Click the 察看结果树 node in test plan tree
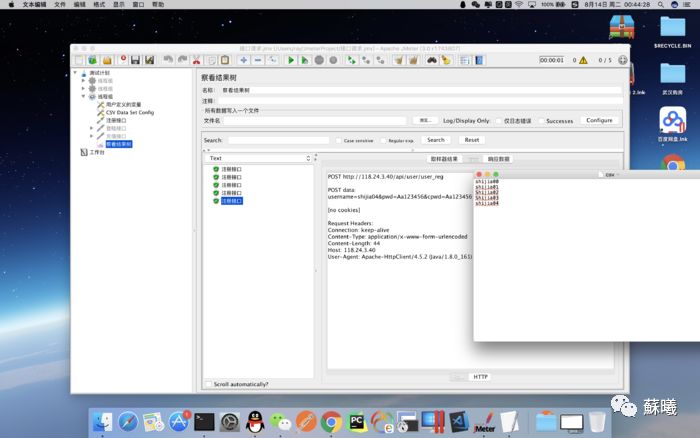This screenshot has width=700, height=438. click(x=119, y=144)
